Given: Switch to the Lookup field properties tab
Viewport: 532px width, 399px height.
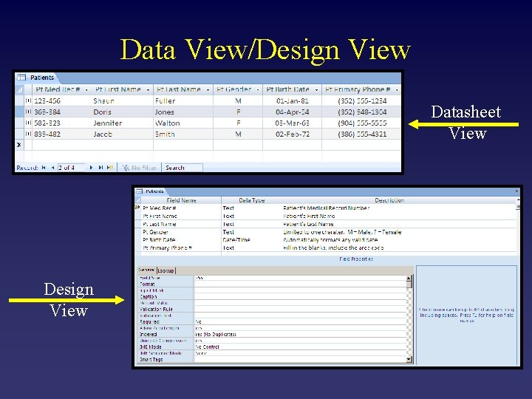Looking at the screenshot, I should pos(166,270).
